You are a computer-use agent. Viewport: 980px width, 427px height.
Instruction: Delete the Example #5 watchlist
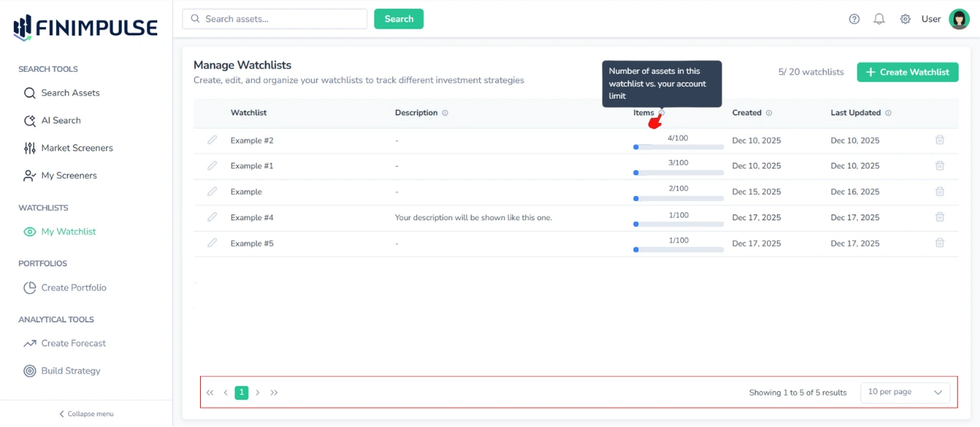click(940, 243)
